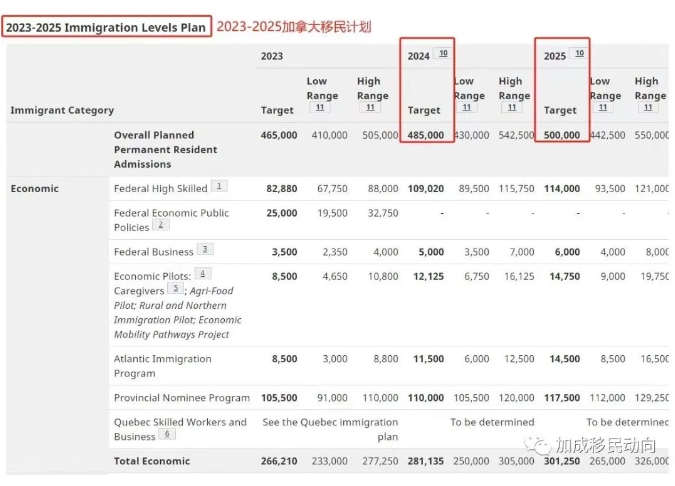Select the '25,000' Federal Economic Public Policies cell
675x486 pixels.
click(282, 213)
